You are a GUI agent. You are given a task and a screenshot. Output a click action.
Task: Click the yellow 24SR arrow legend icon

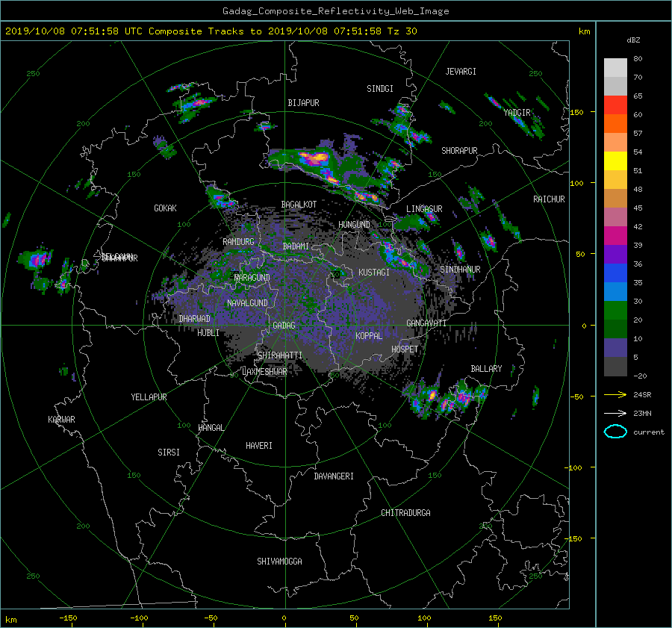[615, 394]
